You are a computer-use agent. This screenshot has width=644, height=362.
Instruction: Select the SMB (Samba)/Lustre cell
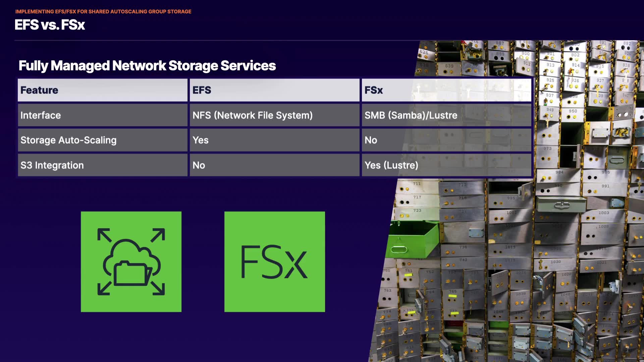(411, 115)
